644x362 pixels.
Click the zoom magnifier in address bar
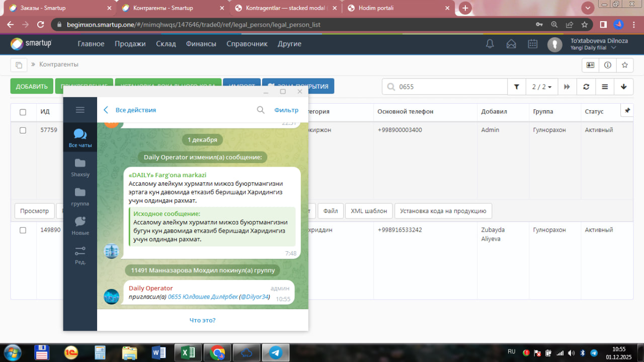tap(554, 24)
